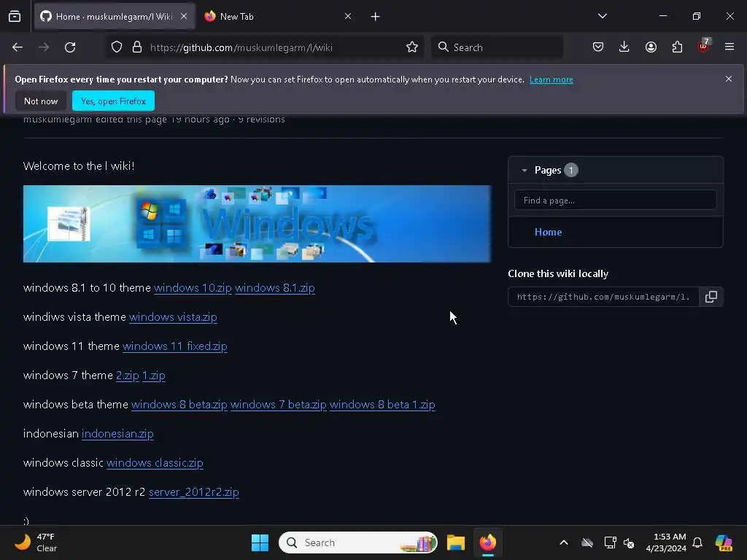Go back to previous page
The image size is (747, 560).
click(x=18, y=47)
